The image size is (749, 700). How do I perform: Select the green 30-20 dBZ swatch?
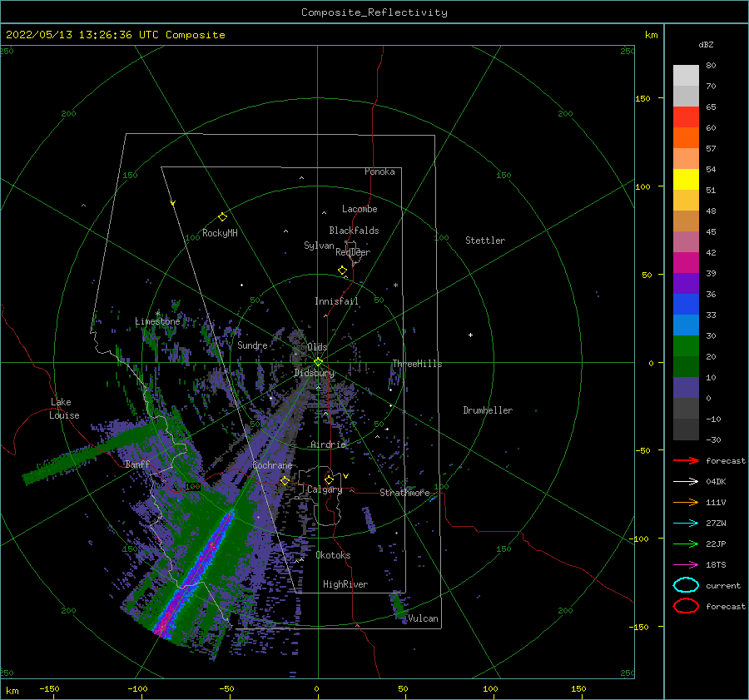[686, 345]
